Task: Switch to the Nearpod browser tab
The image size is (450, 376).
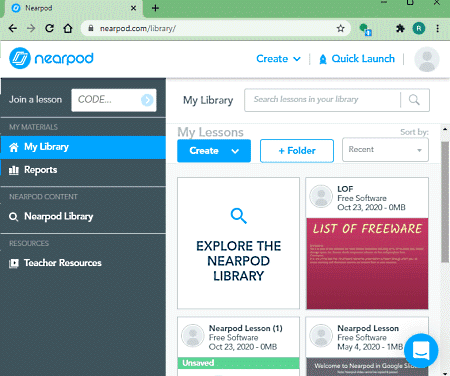Action: coord(73,8)
